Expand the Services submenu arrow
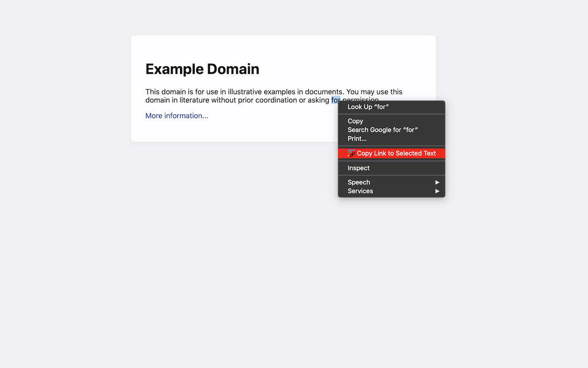 437,191
